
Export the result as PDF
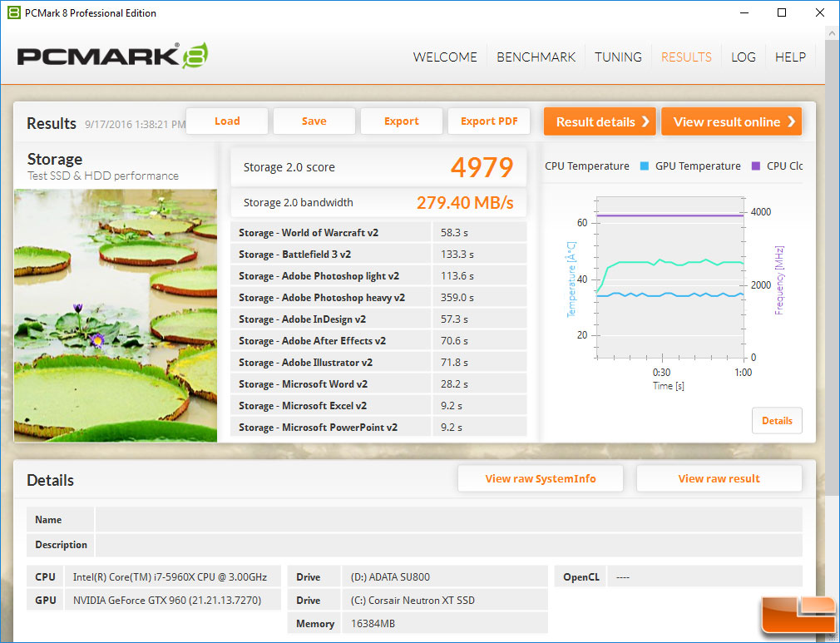[x=489, y=121]
